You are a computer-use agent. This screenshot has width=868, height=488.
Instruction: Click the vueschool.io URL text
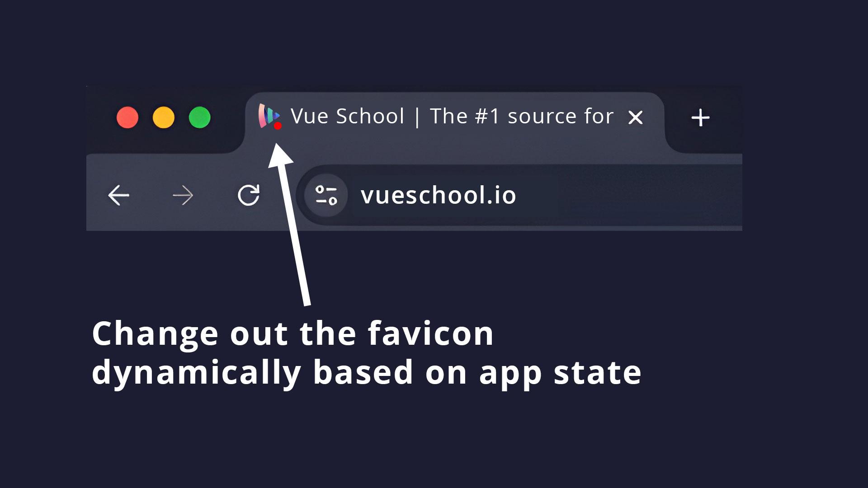[438, 195]
